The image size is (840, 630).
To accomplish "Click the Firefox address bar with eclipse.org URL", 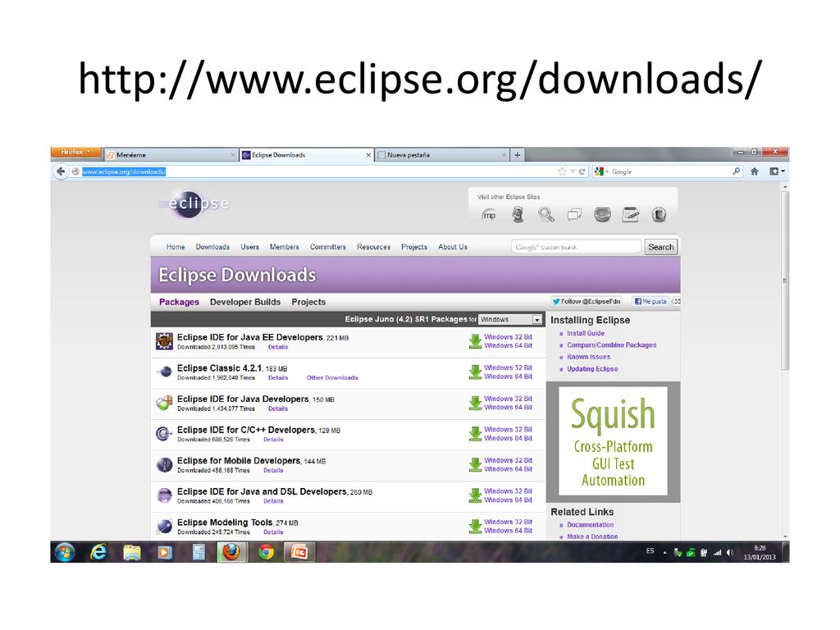I will pos(317,171).
